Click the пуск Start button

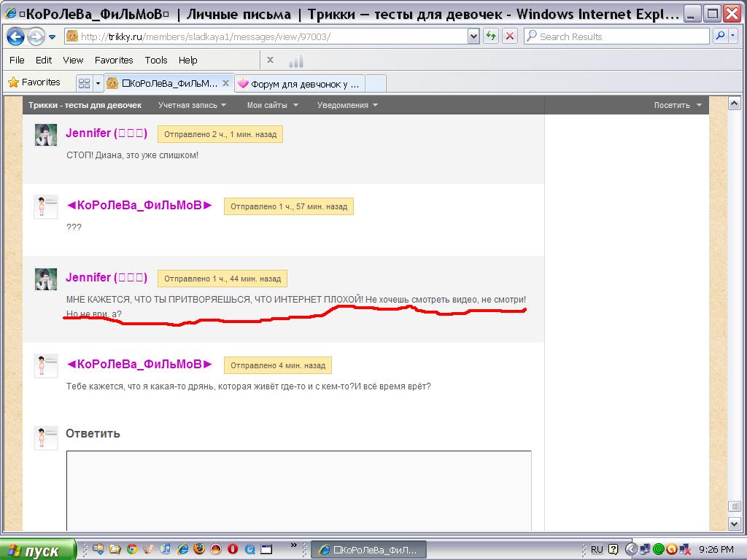click(38, 550)
